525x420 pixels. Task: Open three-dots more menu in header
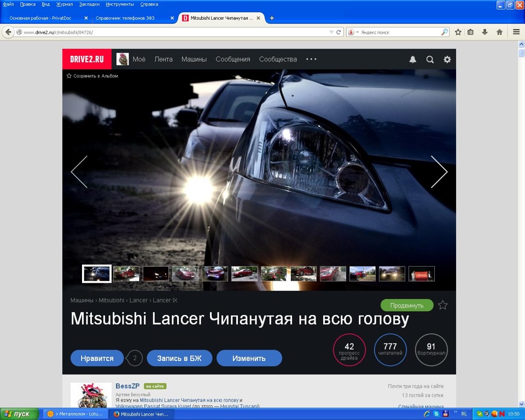tap(311, 59)
